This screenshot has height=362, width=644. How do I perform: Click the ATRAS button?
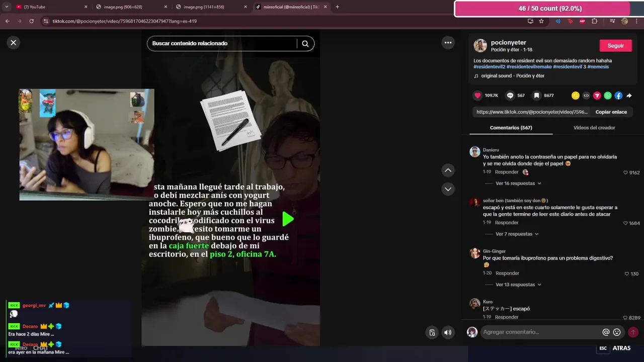point(621,348)
